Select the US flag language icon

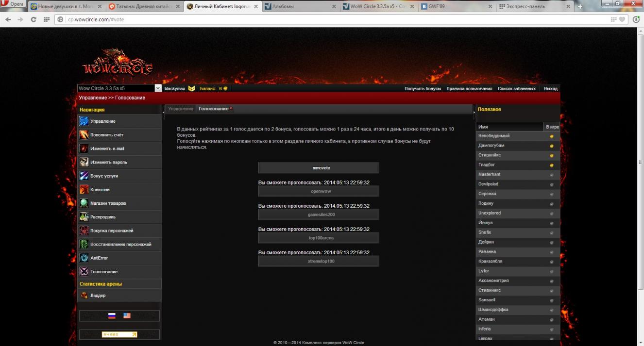click(x=127, y=315)
